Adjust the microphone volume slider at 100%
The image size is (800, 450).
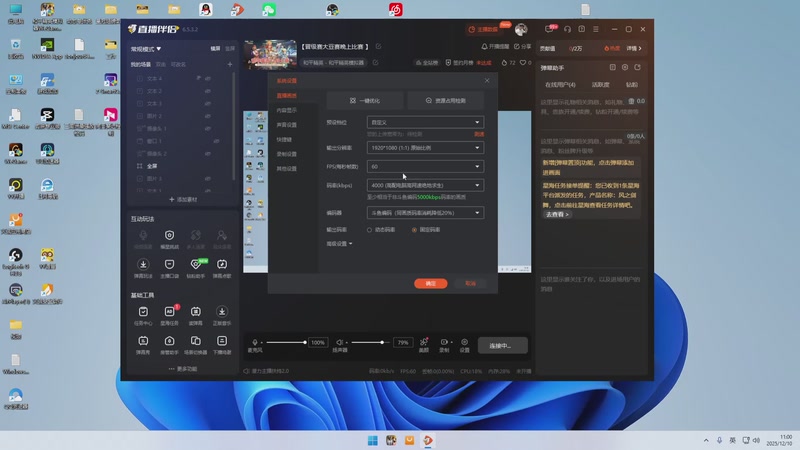coord(286,342)
